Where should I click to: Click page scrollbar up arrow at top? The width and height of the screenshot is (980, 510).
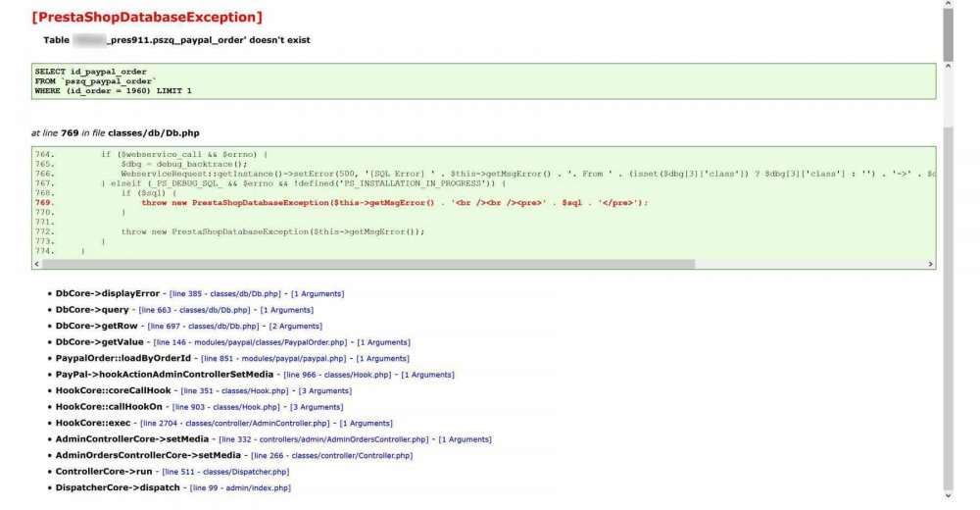[x=948, y=4]
